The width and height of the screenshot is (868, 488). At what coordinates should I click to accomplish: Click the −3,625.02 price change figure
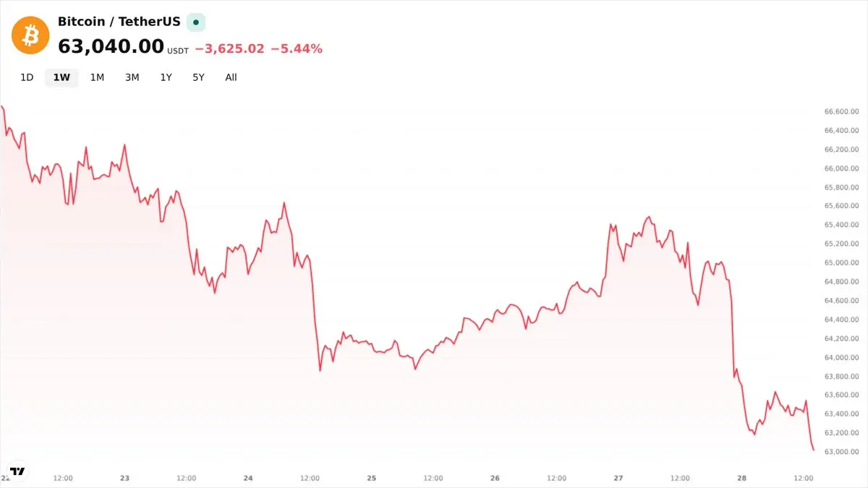tap(229, 49)
